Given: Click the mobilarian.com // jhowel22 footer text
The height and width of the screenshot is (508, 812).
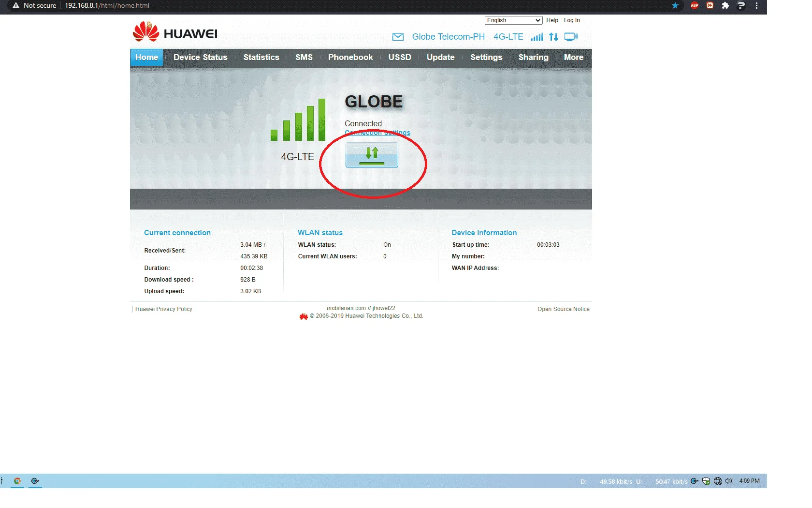Looking at the screenshot, I should (x=361, y=308).
